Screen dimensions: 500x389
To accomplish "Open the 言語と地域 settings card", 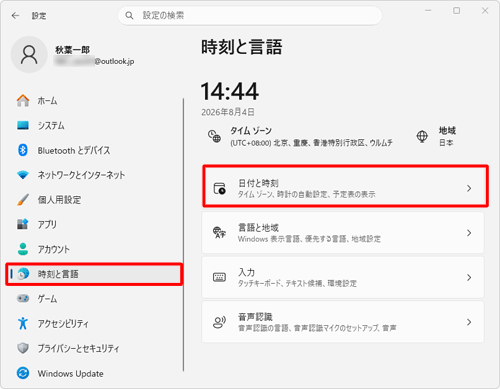I will pyautogui.click(x=343, y=233).
